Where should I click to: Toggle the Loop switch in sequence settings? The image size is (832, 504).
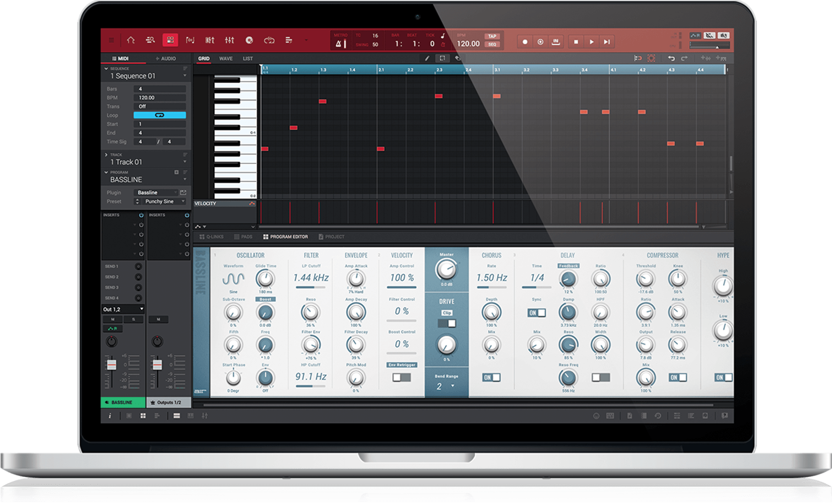[x=159, y=115]
